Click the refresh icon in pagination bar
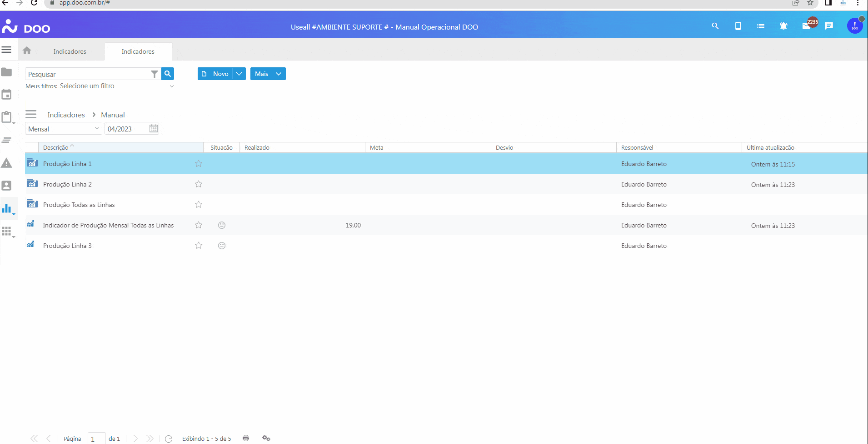The height and width of the screenshot is (444, 868). click(x=169, y=439)
